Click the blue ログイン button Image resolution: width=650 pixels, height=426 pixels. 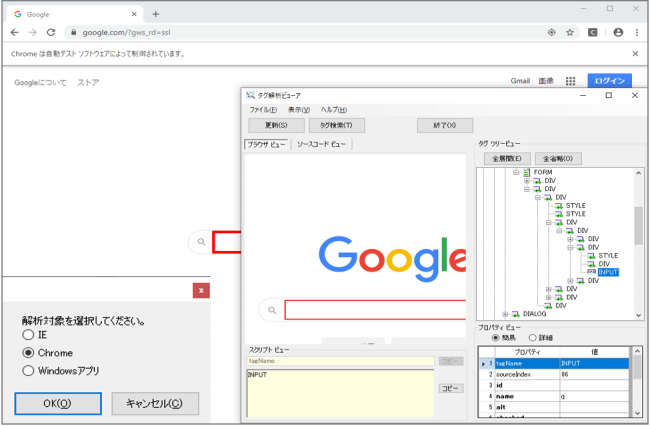tap(609, 81)
